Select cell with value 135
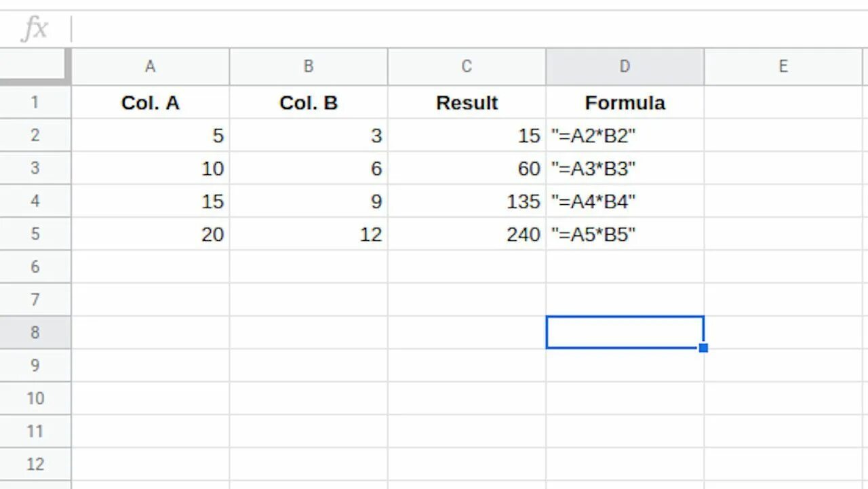This screenshot has width=868, height=489. (x=467, y=201)
